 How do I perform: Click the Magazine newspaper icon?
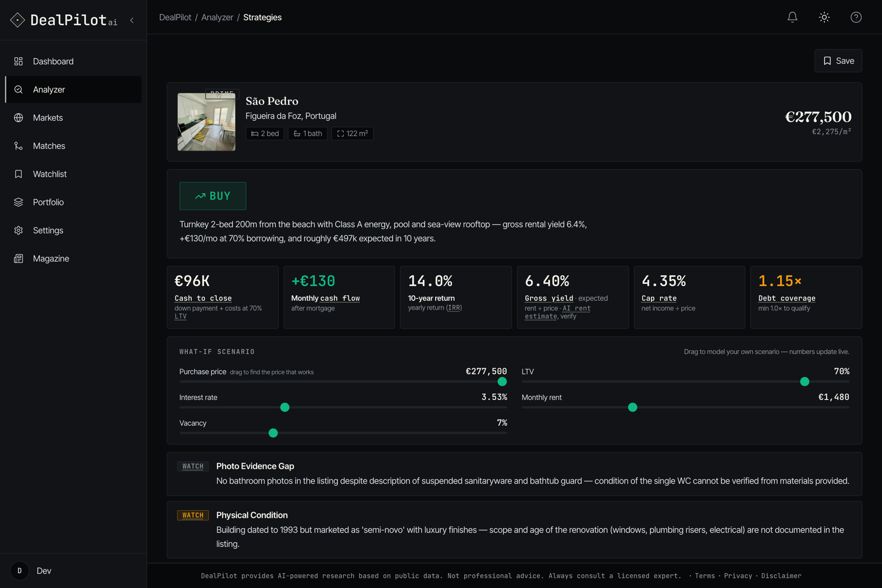[x=19, y=259]
